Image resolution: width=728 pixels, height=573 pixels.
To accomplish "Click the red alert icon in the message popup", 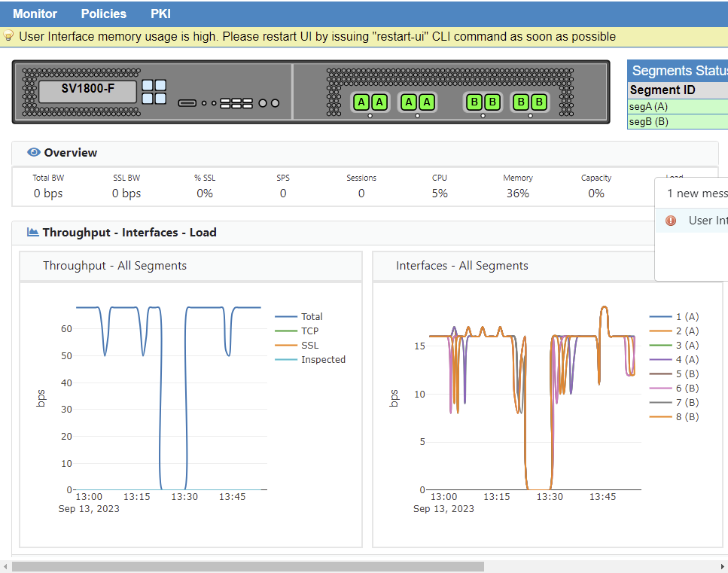I will [671, 221].
